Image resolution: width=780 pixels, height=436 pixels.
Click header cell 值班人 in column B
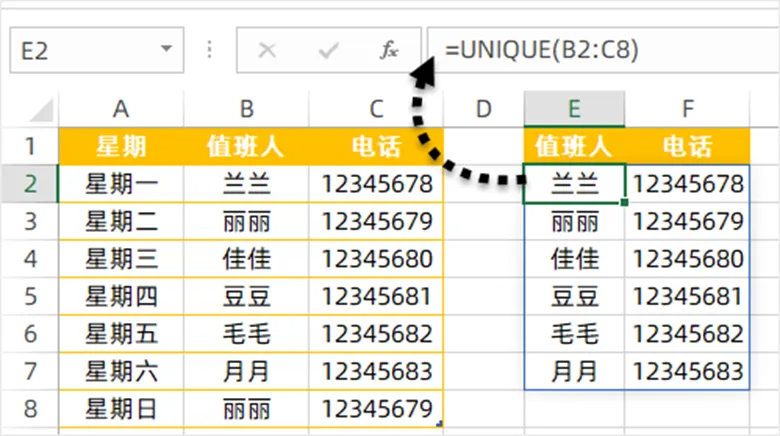pos(246,147)
